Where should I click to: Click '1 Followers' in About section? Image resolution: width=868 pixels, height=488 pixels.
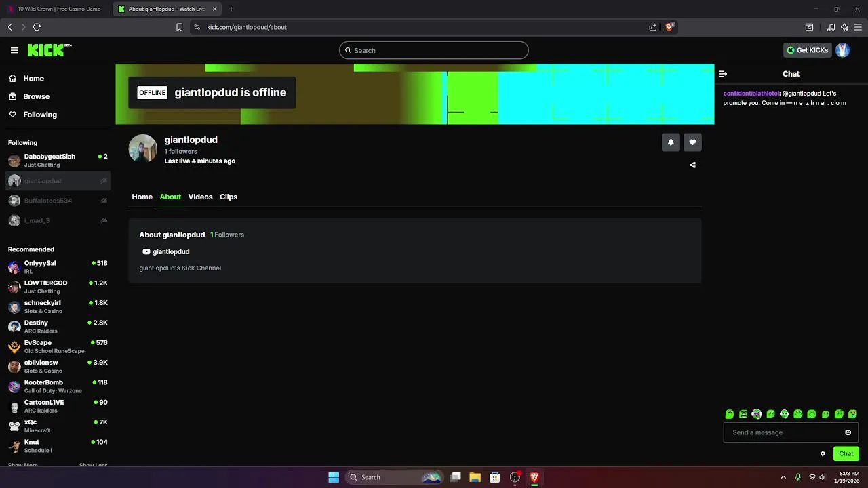227,235
